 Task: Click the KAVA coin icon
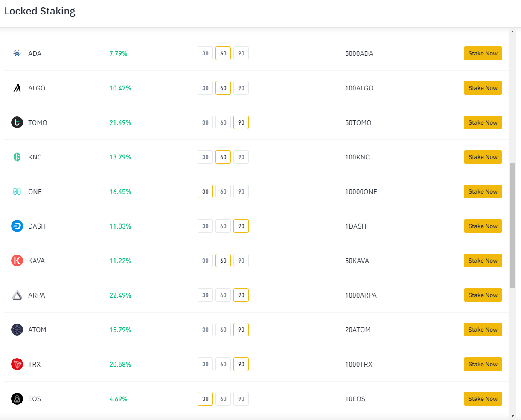(x=17, y=261)
